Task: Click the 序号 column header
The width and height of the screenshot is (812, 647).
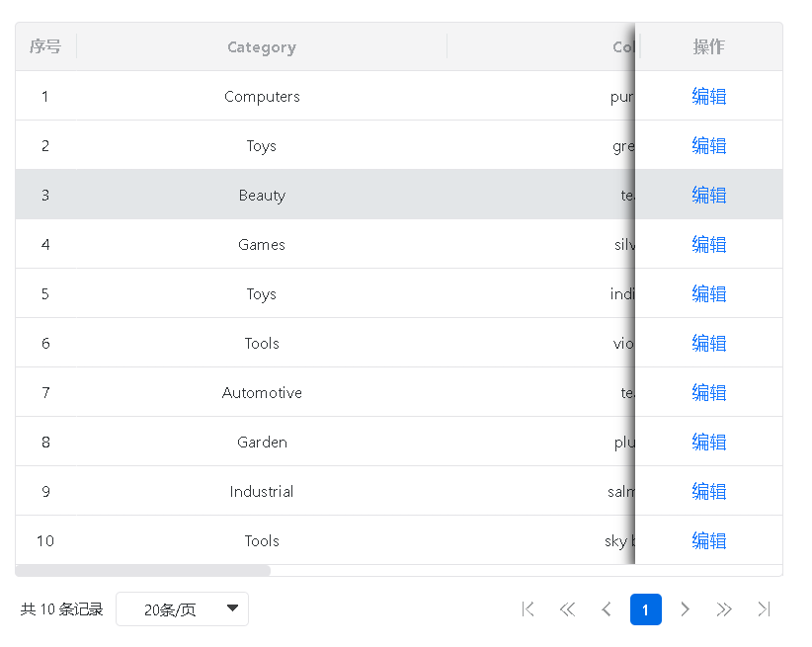Action: pos(45,46)
